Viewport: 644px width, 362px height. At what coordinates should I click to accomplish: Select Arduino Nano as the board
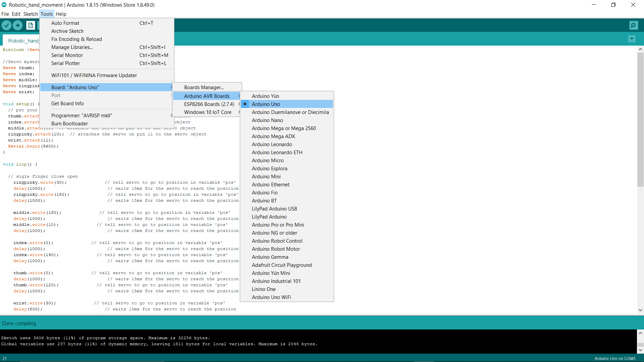click(267, 120)
